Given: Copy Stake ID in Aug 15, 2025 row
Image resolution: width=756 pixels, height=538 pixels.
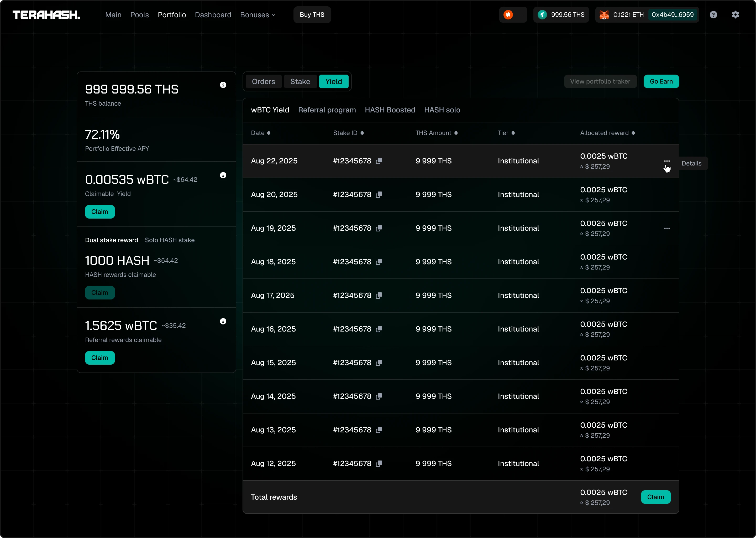Looking at the screenshot, I should (379, 363).
